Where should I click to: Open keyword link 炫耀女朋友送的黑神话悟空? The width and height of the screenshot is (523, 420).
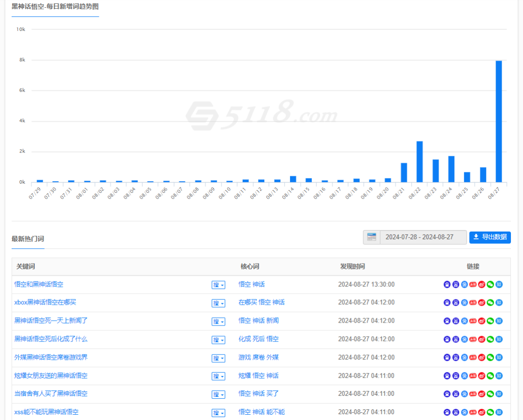tap(51, 375)
